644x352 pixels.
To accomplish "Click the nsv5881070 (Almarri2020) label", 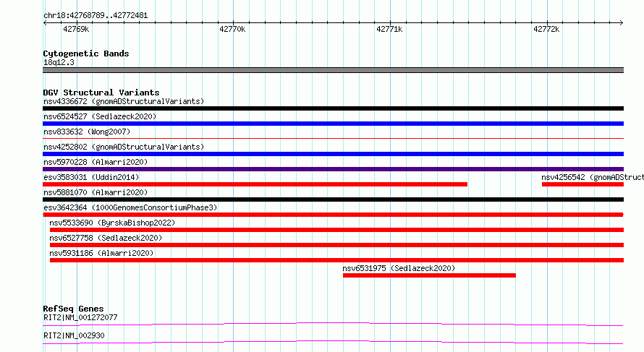I will (96, 192).
